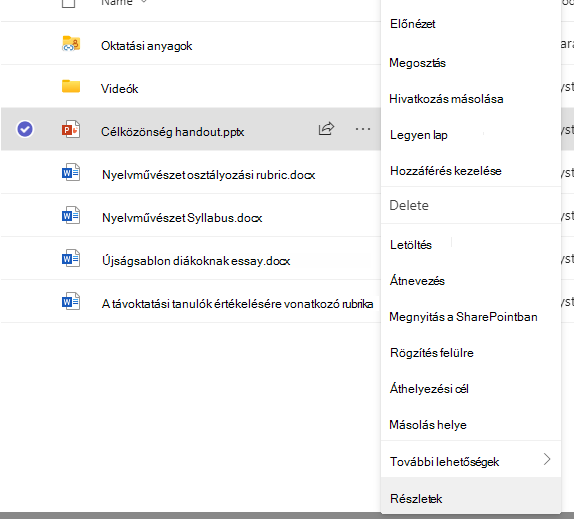
Task: Click Word icon for Nyelvművészet Syllabus.docx
Action: [x=71, y=216]
